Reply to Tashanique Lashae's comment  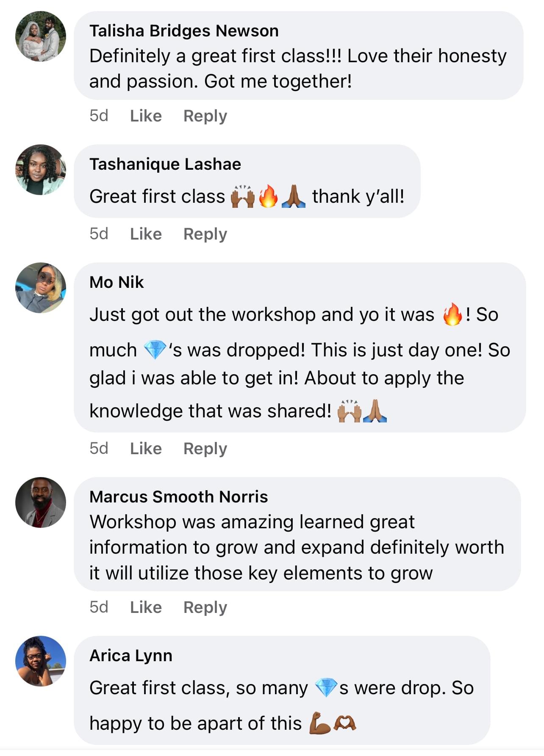click(x=205, y=234)
